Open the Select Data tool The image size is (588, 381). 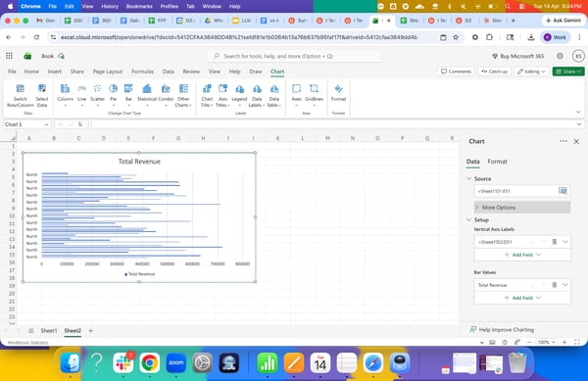coord(42,89)
